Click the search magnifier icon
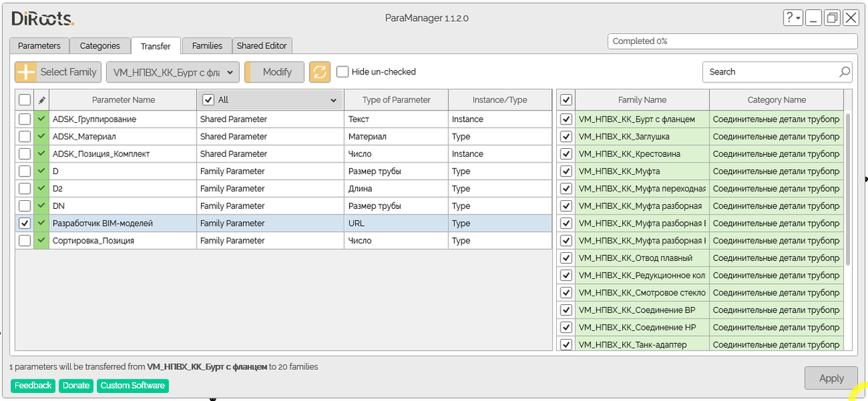Screen dimensions: 868x401 pos(844,72)
